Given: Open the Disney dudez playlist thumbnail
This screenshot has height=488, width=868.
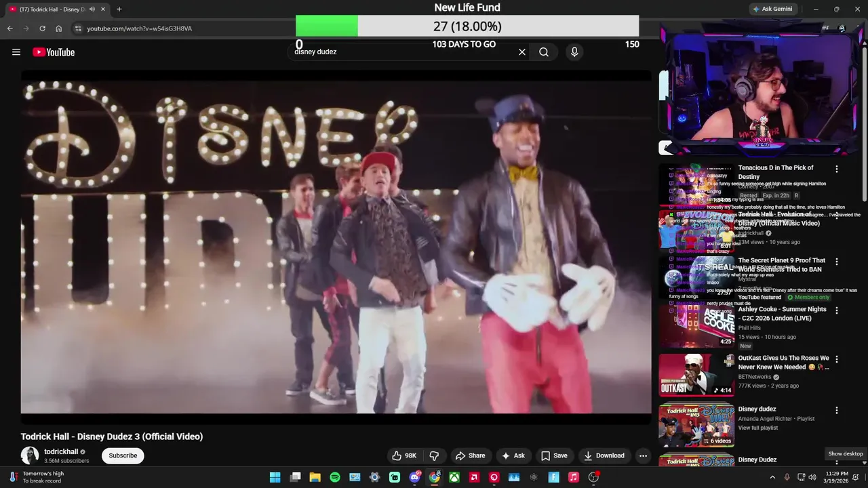Looking at the screenshot, I should point(696,425).
